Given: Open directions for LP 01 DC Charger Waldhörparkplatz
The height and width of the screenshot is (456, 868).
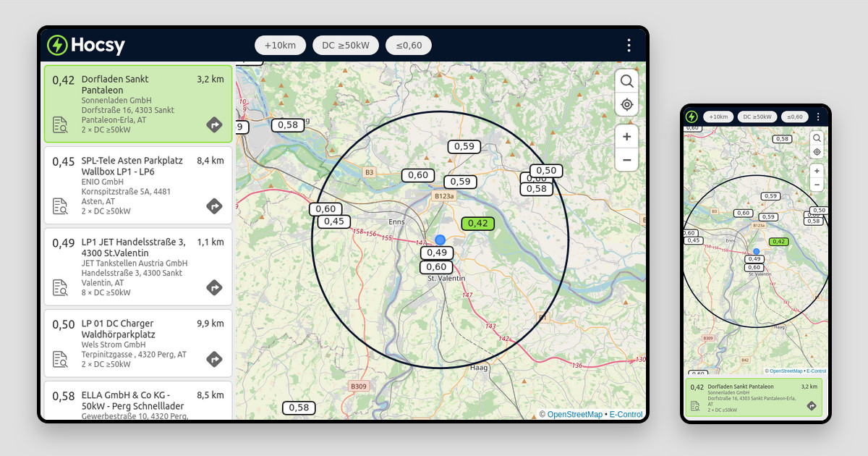Looking at the screenshot, I should coord(214,359).
